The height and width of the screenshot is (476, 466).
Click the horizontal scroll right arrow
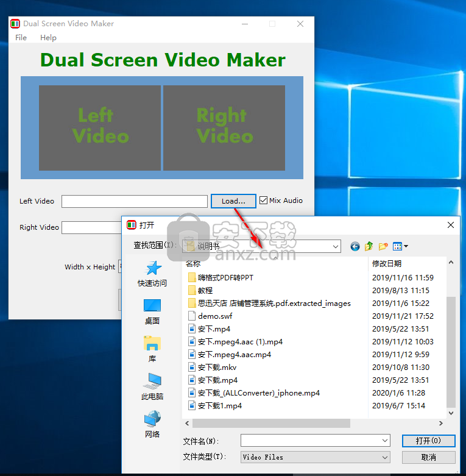pos(440,423)
